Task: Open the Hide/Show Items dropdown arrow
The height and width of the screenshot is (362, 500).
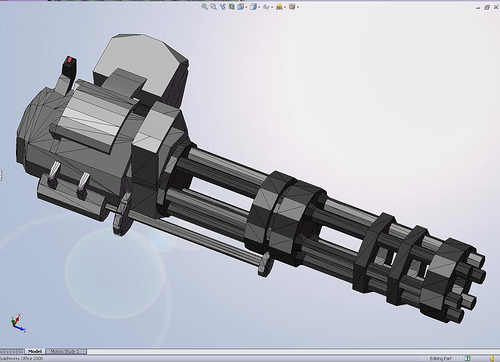Action: (272, 7)
